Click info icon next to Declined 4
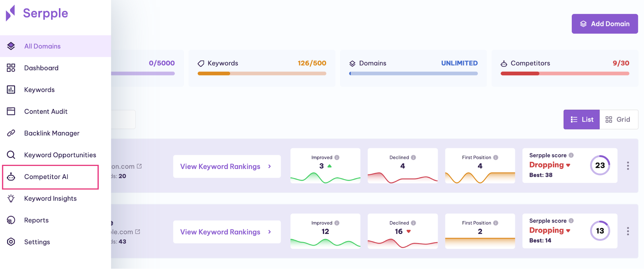644x269 pixels. [x=413, y=157]
